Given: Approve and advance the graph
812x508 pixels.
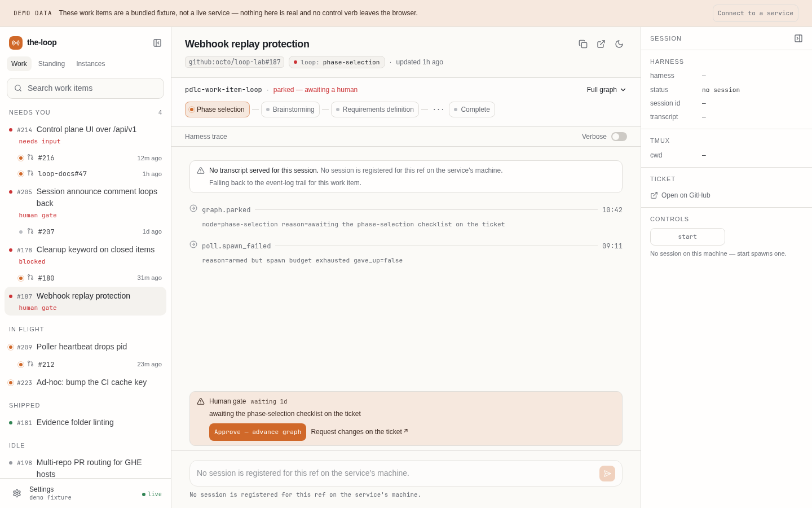Looking at the screenshot, I should (x=258, y=432).
